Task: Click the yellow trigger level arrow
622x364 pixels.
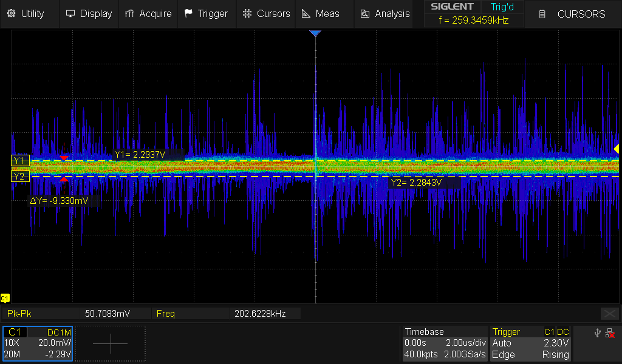Action: click(616, 149)
